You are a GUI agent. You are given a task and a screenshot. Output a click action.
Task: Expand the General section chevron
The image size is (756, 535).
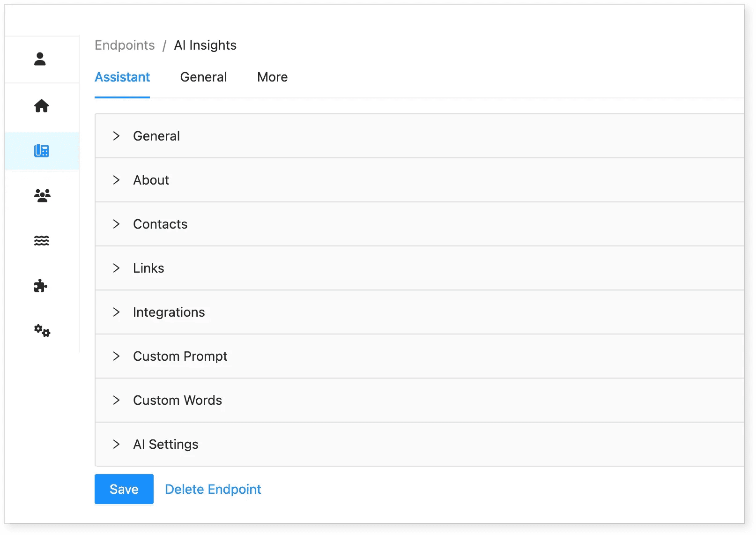[116, 136]
